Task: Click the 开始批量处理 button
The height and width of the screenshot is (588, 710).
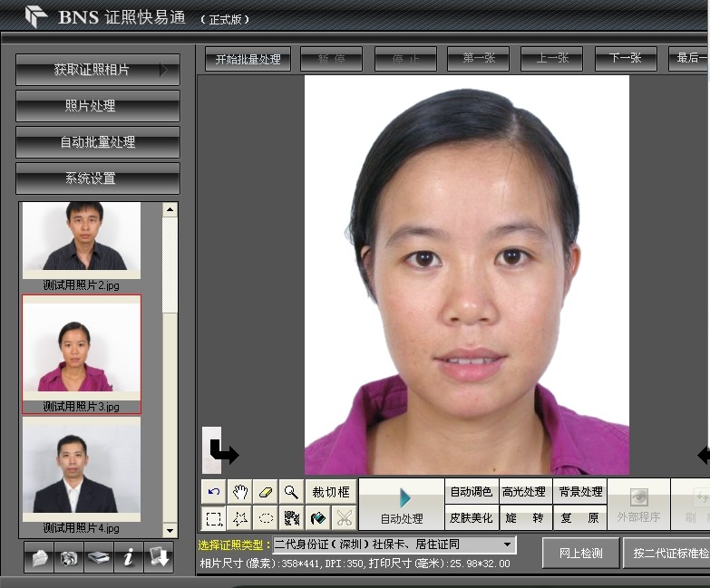Action: 248,60
